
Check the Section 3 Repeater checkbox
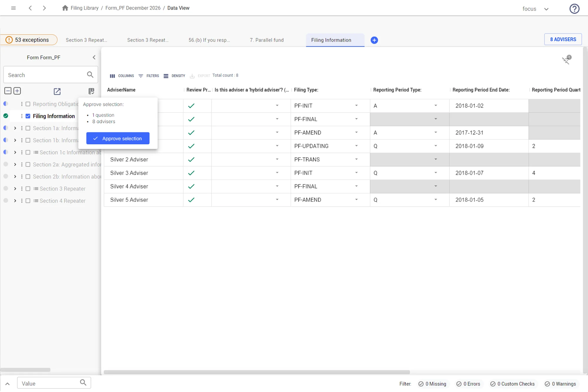28,189
